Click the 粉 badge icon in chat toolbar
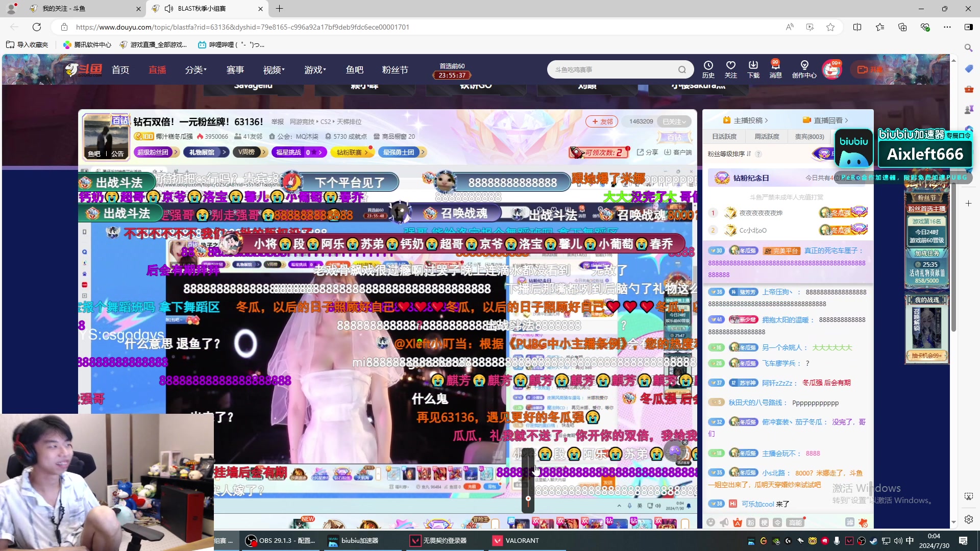980x551 pixels. [x=751, y=522]
